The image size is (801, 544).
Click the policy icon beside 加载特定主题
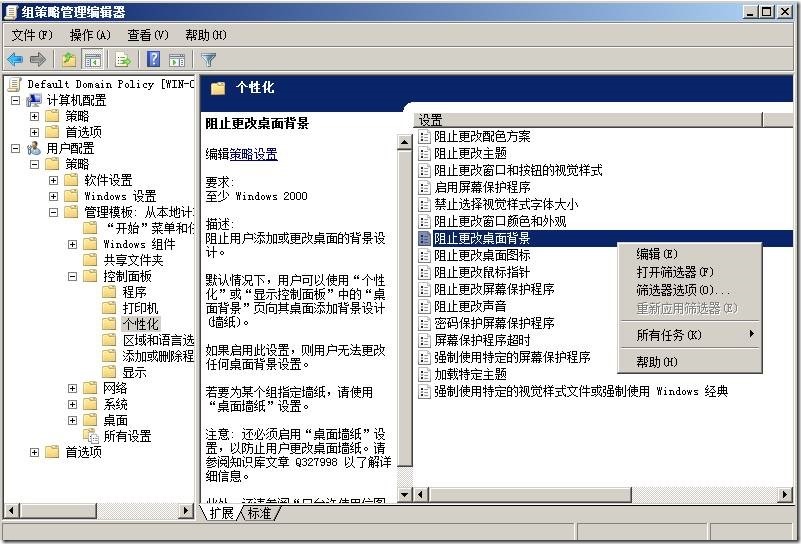coord(424,374)
